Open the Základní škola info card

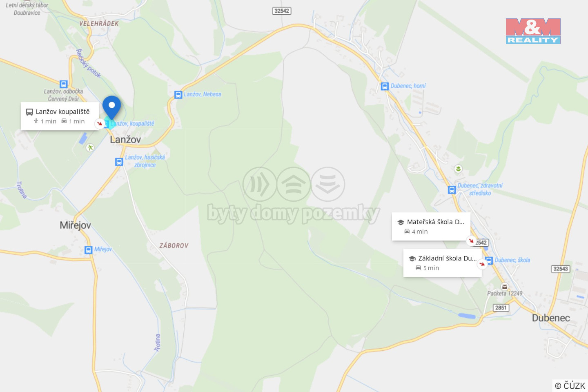443,263
